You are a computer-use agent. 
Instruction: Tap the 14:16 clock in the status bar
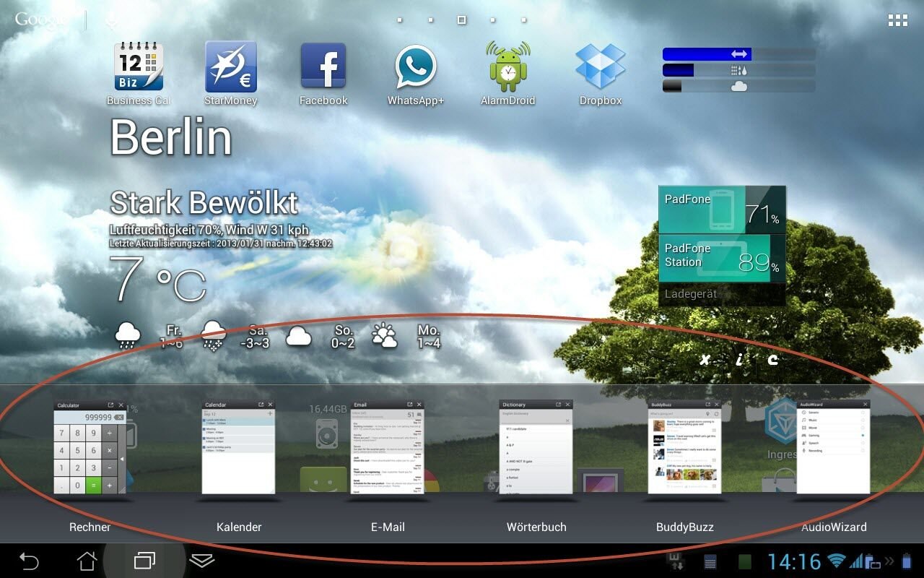(x=794, y=561)
